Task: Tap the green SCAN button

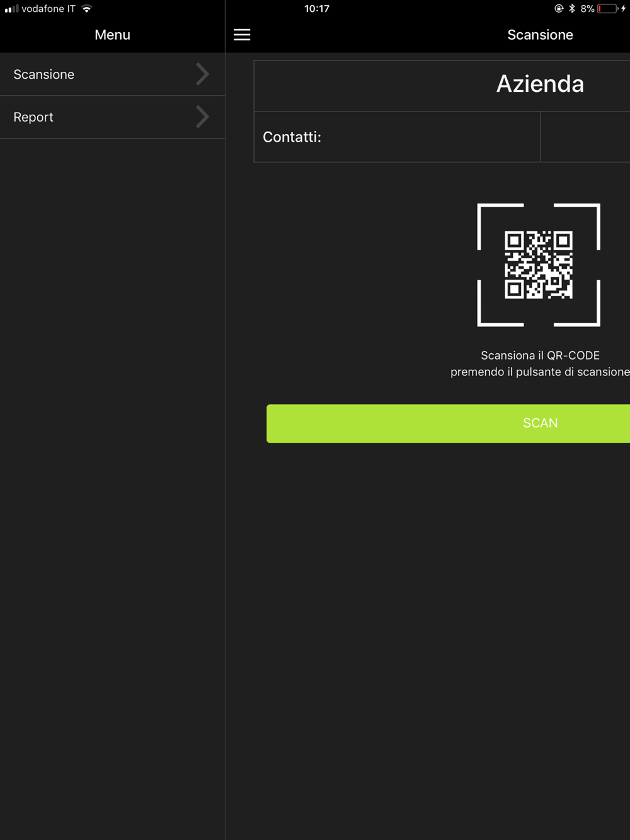Action: (x=448, y=423)
